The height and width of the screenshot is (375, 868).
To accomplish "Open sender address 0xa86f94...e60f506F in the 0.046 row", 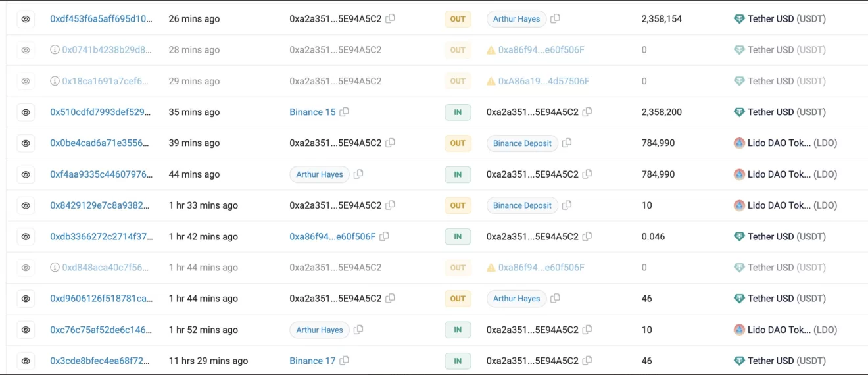I will [332, 236].
